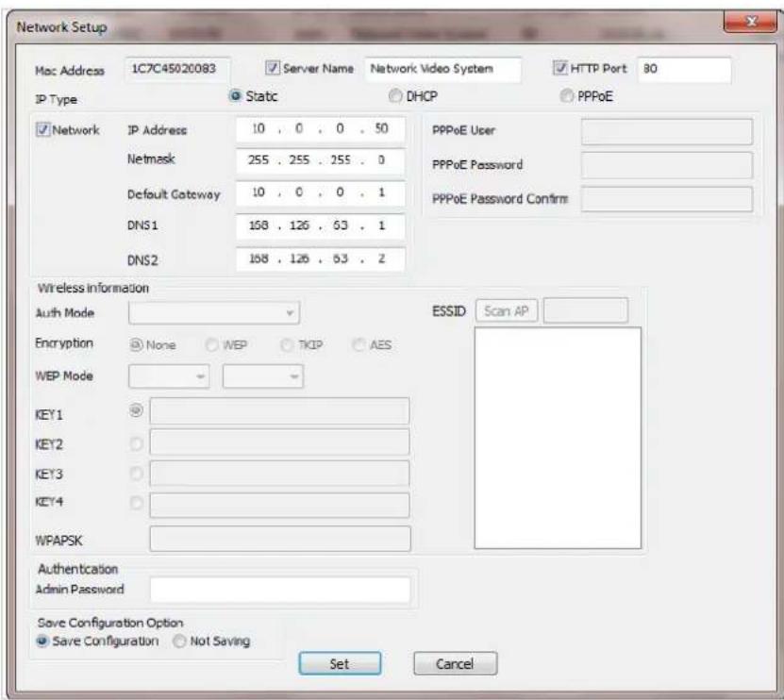Click the Set button
The height and width of the screenshot is (700, 784).
click(340, 663)
